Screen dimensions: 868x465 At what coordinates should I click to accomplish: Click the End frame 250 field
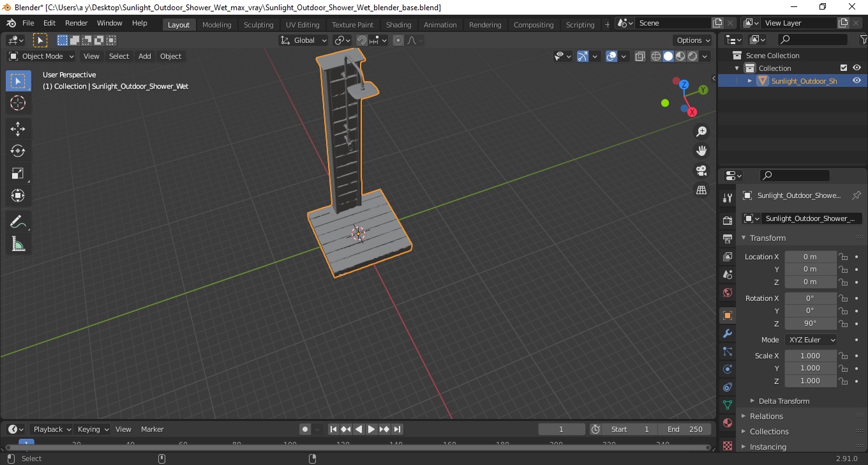pos(685,429)
